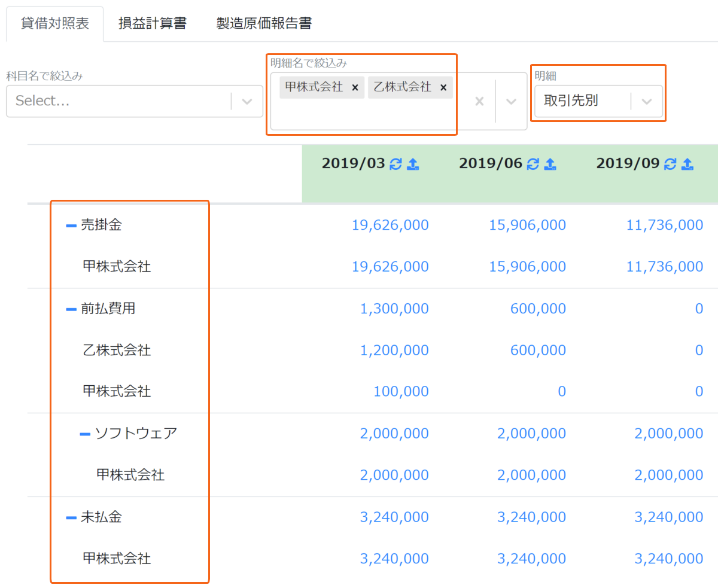Image resolution: width=718 pixels, height=588 pixels.
Task: Click ソフトウェア 甲株式会社 2019/06 value
Action: pos(532,475)
